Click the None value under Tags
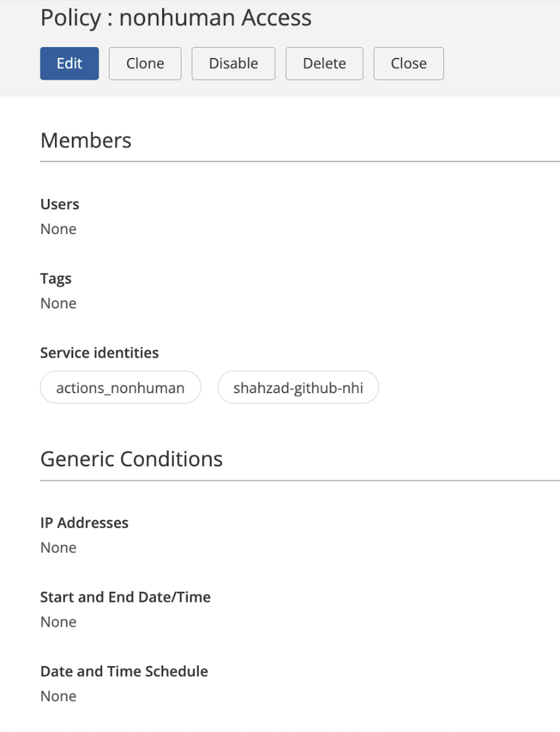Viewport: 560px width, 732px height. pyautogui.click(x=58, y=303)
